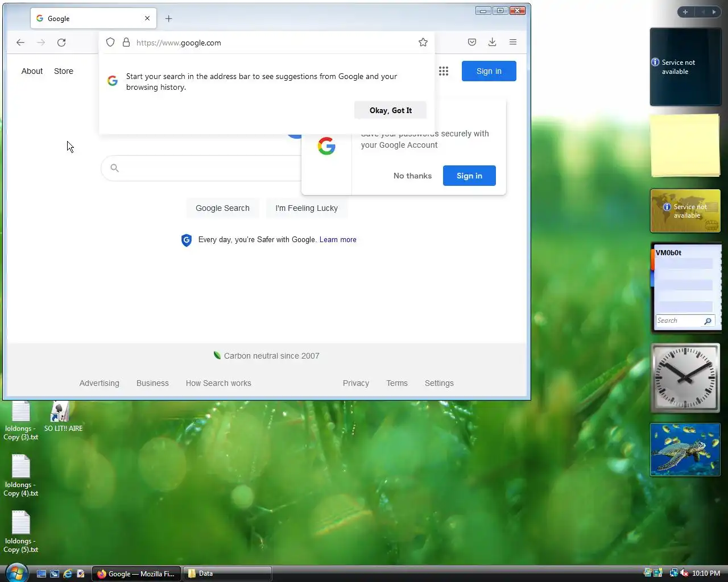Click the sidebar Add gadget plus button

[685, 12]
